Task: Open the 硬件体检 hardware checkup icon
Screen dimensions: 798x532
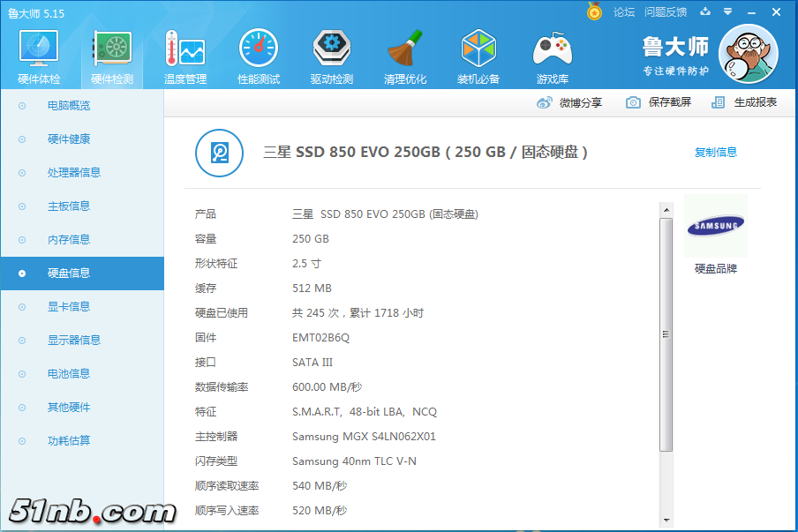Action: point(39,50)
